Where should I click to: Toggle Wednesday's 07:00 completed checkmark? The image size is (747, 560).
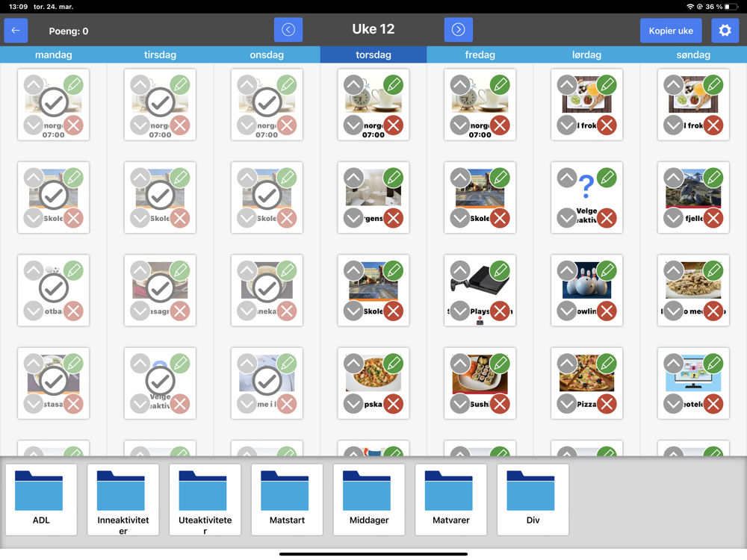pyautogui.click(x=267, y=102)
